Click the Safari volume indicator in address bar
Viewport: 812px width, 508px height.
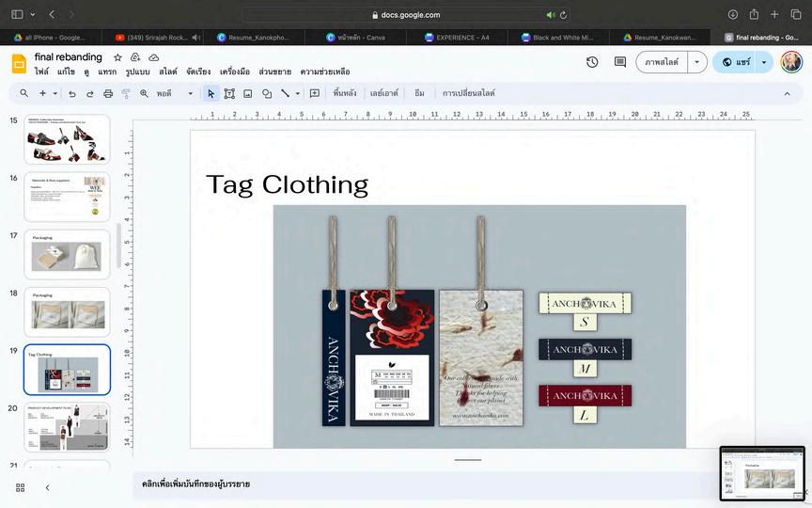tap(551, 15)
